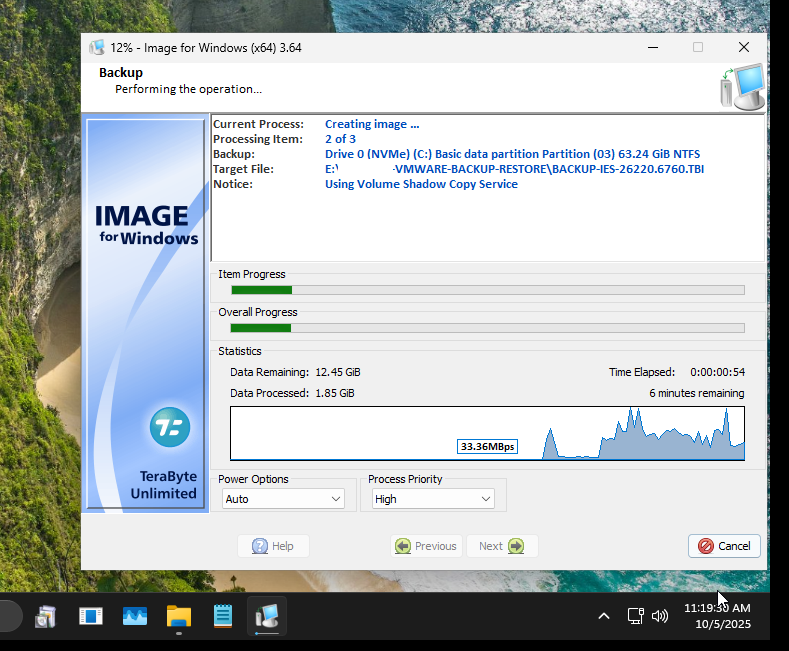Click the Item Progress bar

(x=488, y=290)
